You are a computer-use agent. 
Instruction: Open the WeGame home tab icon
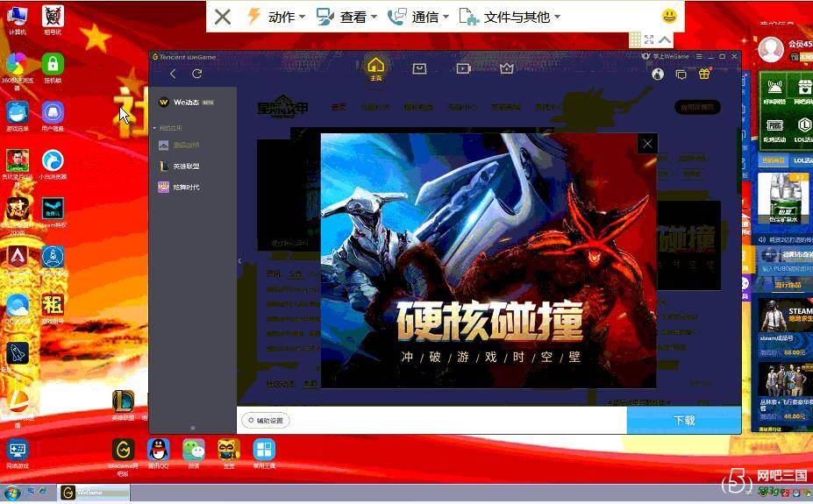click(x=375, y=67)
